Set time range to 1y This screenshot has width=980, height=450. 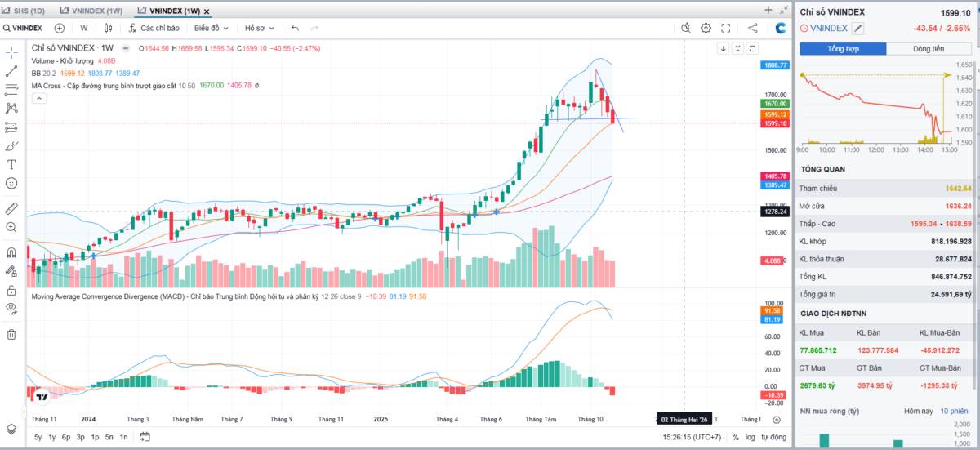[x=51, y=437]
